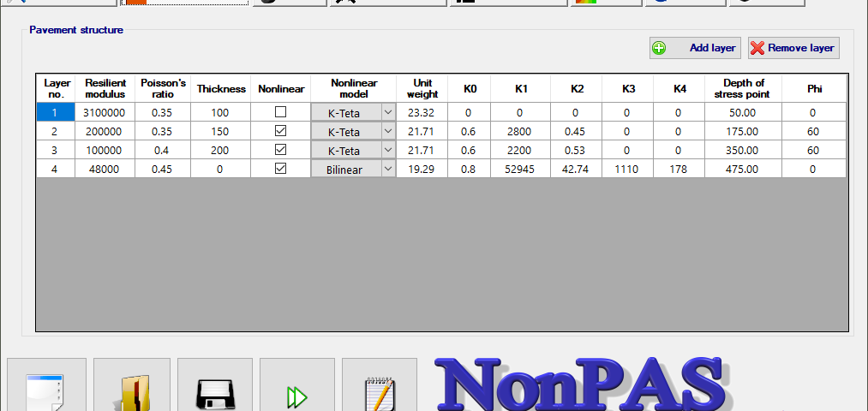Toggle Nonlinear checkbox for layer 4
Image resolution: width=868 pixels, height=411 pixels.
click(281, 169)
